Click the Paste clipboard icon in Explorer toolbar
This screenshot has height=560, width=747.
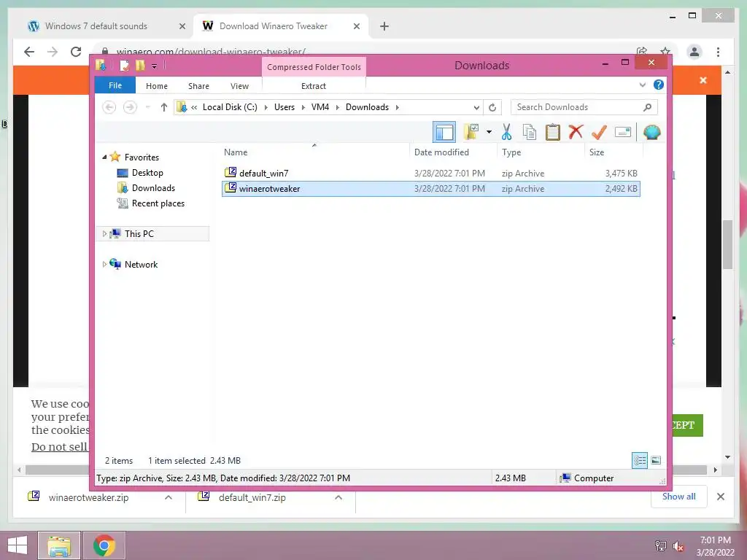coord(553,132)
